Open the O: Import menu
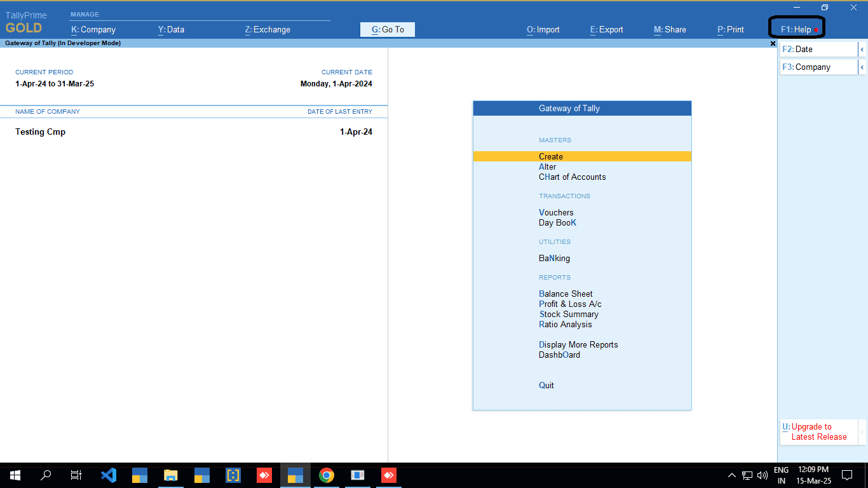The width and height of the screenshot is (868, 488). [x=543, y=29]
